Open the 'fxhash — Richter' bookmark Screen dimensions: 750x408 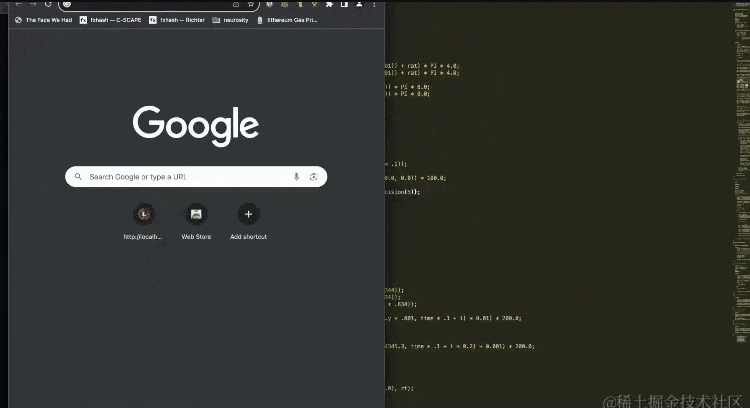tap(177, 20)
